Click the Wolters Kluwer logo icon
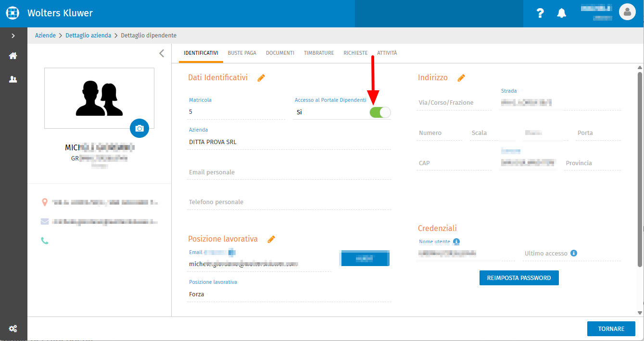Viewport: 644px width, 341px height. pyautogui.click(x=13, y=13)
